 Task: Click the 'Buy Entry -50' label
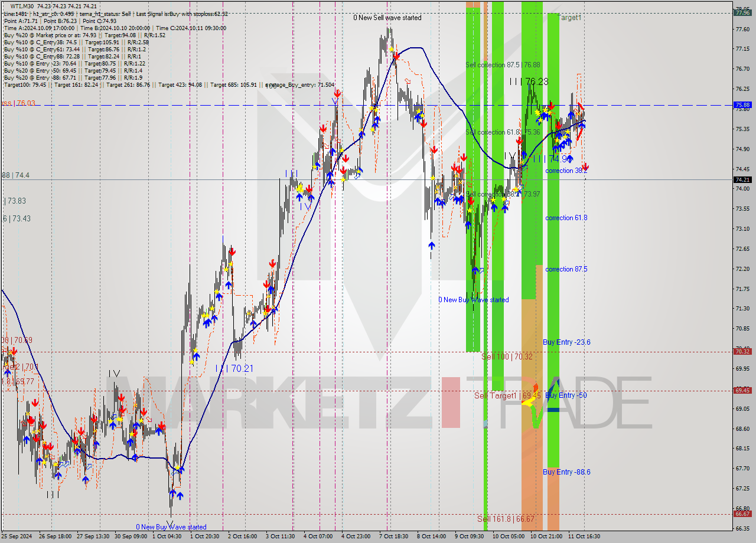coord(565,395)
